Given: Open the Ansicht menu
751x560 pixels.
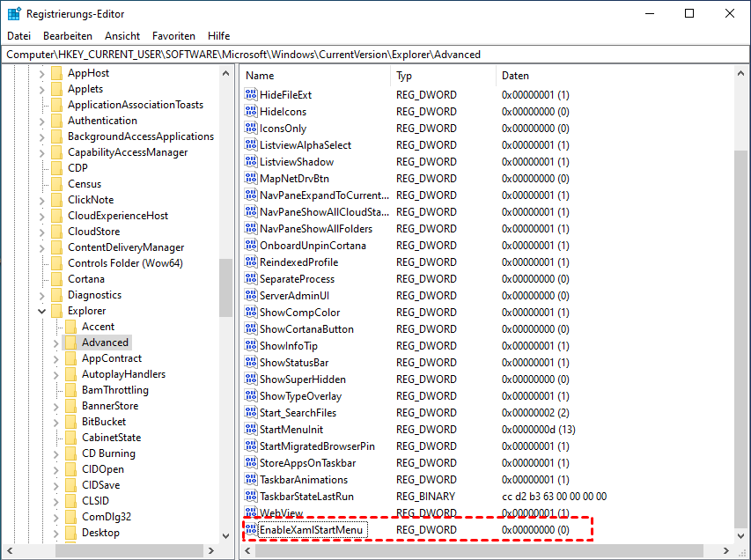Looking at the screenshot, I should [122, 36].
